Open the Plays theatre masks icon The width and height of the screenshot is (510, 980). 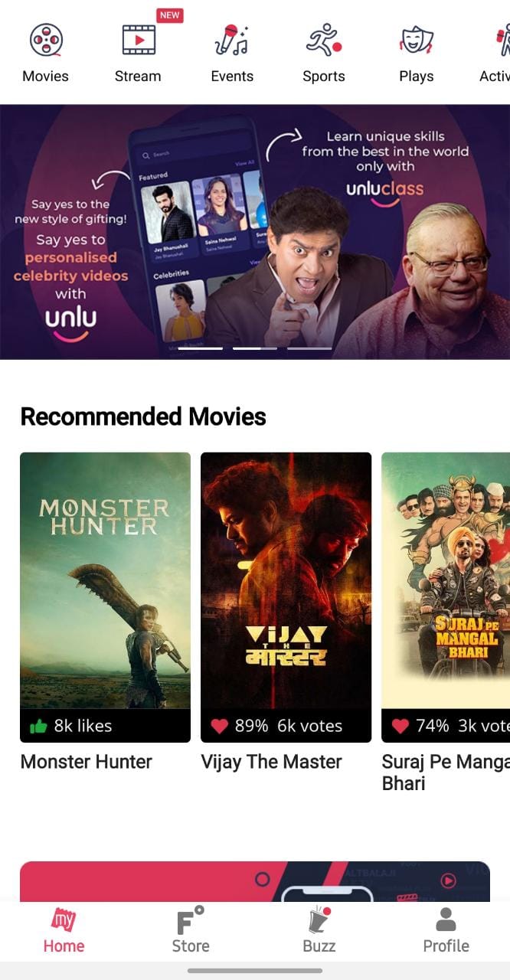click(417, 40)
